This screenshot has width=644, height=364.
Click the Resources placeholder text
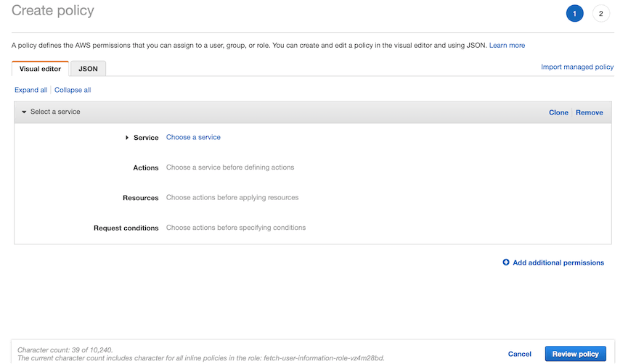point(232,197)
